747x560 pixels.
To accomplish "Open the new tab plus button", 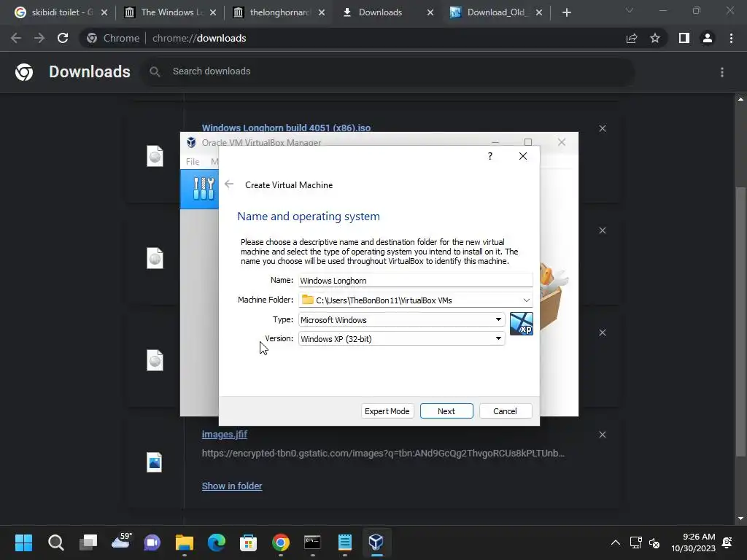I will (x=566, y=12).
